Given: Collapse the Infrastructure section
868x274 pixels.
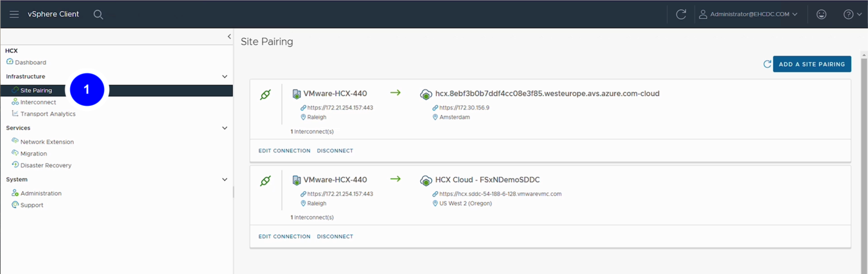Looking at the screenshot, I should click(x=224, y=76).
